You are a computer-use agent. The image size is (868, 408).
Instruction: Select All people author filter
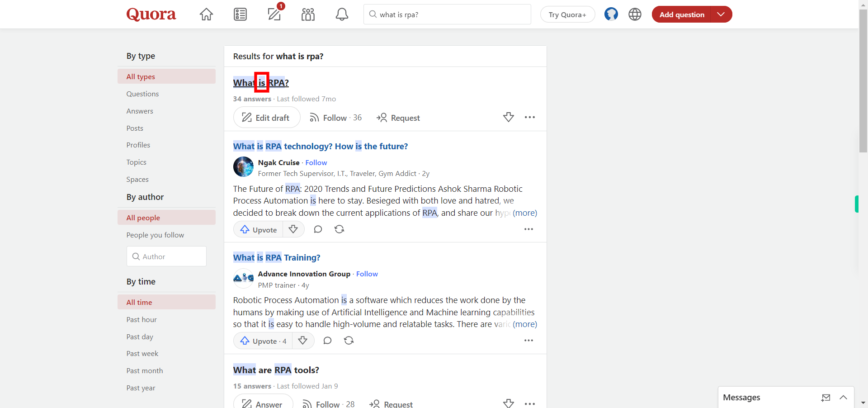click(166, 218)
